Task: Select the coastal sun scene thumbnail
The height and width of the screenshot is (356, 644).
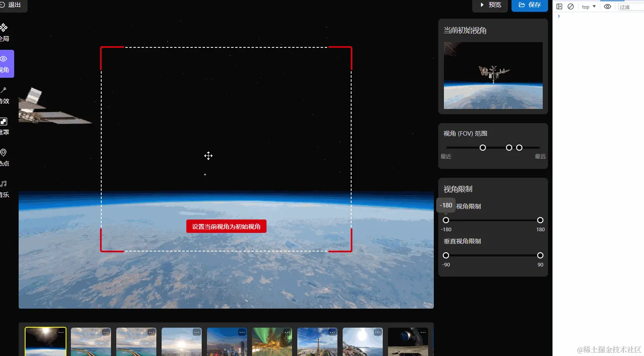Action: pyautogui.click(x=363, y=342)
